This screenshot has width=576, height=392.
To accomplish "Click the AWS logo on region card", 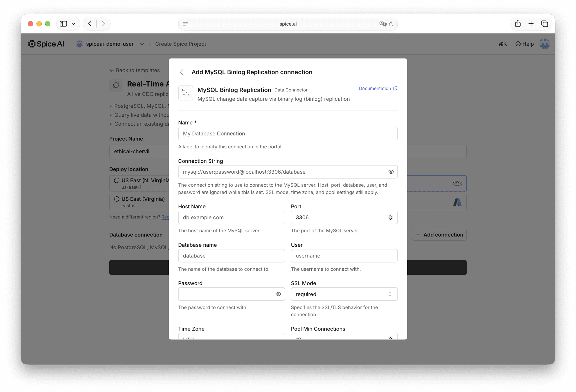I will click(x=457, y=183).
